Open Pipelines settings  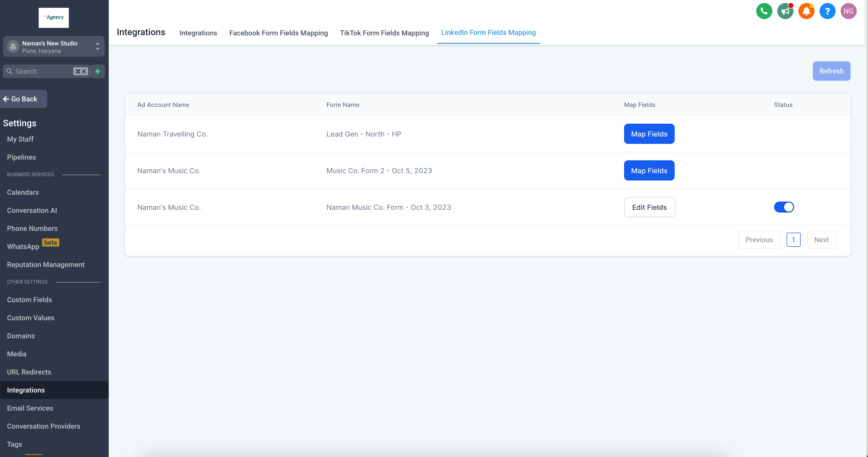pyautogui.click(x=21, y=157)
